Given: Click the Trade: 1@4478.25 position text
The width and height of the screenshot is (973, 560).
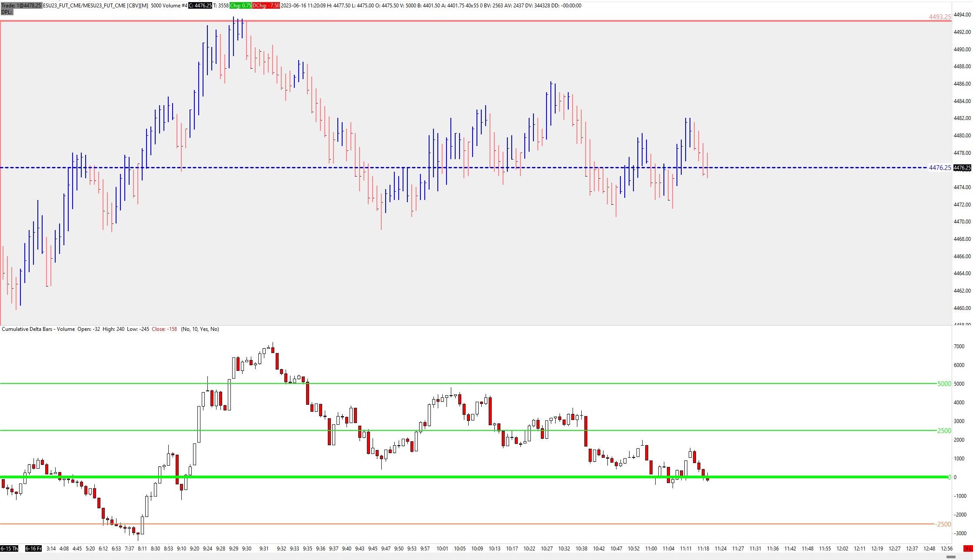Looking at the screenshot, I should click(x=21, y=6).
